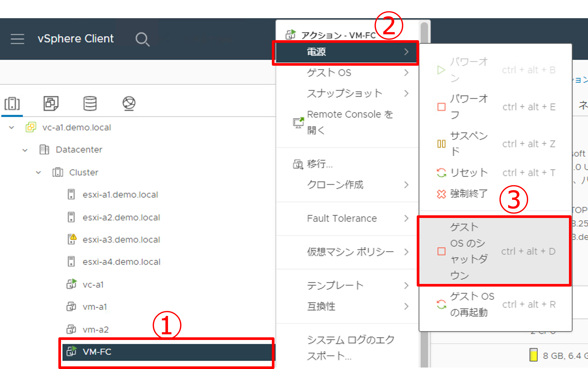The image size is (588, 369).
Task: Click the Suspend pause icon
Action: coord(441,144)
